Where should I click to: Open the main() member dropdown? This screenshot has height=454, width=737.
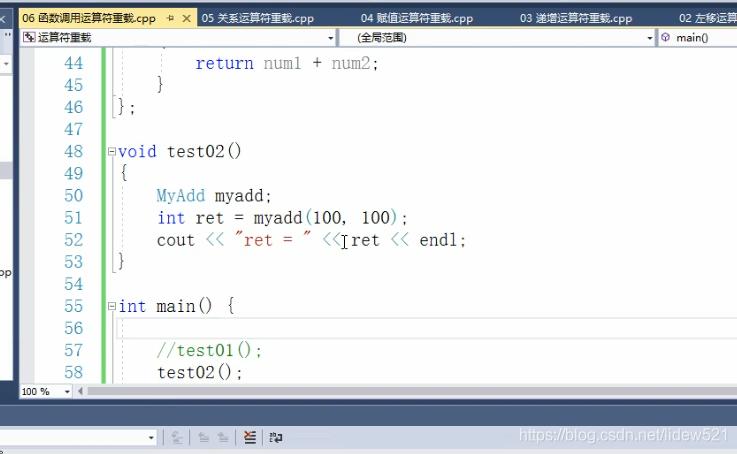click(698, 38)
